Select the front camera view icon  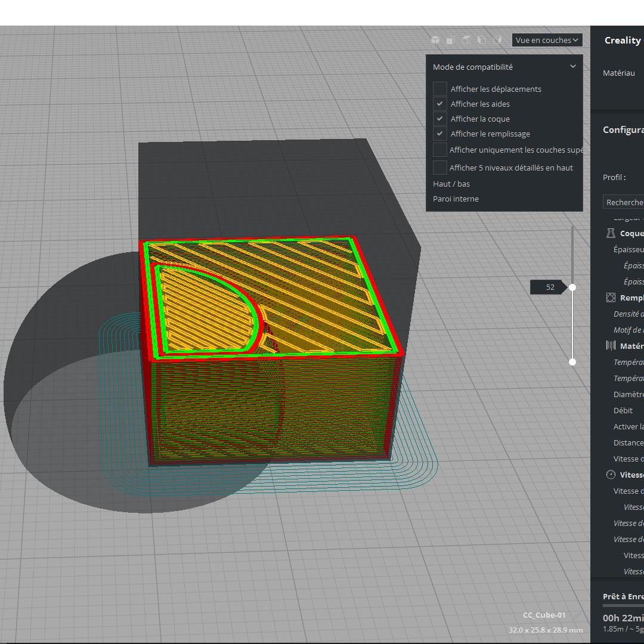click(451, 40)
